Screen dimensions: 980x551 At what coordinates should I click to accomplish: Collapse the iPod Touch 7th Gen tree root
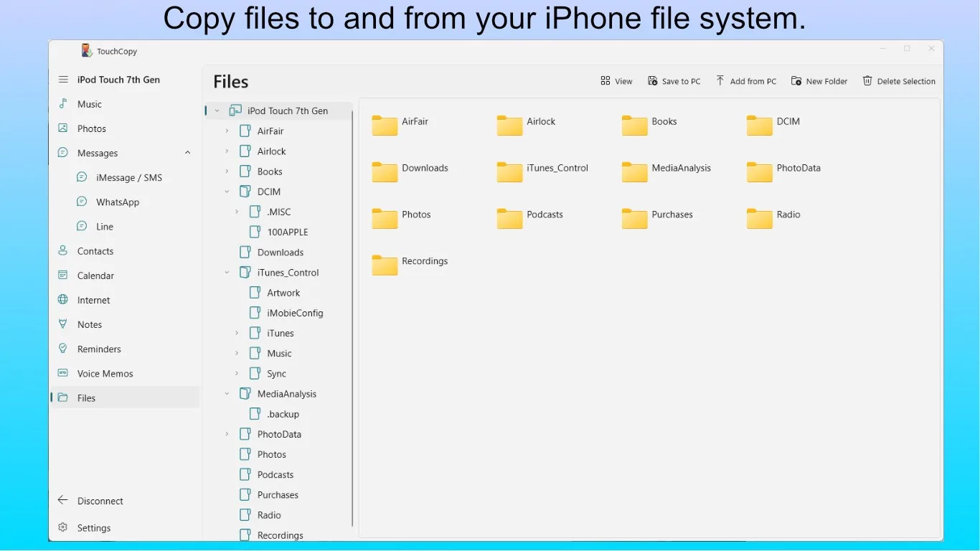(x=217, y=110)
